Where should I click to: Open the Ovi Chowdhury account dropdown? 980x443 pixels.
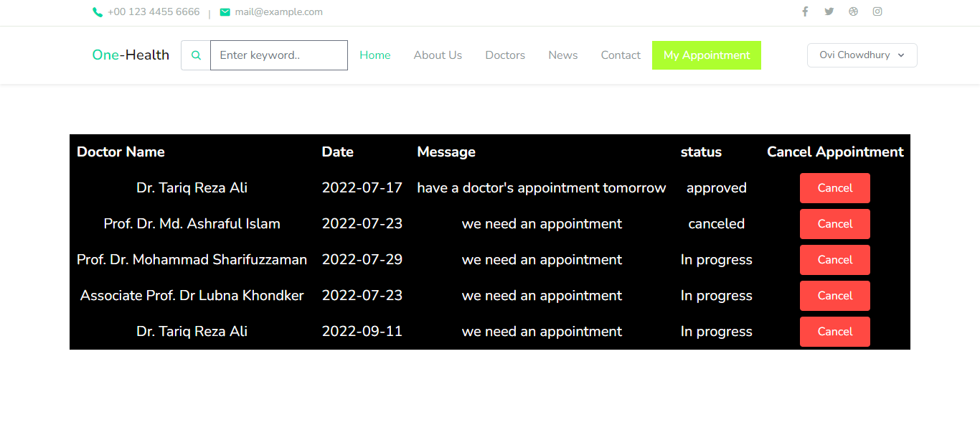click(862, 55)
